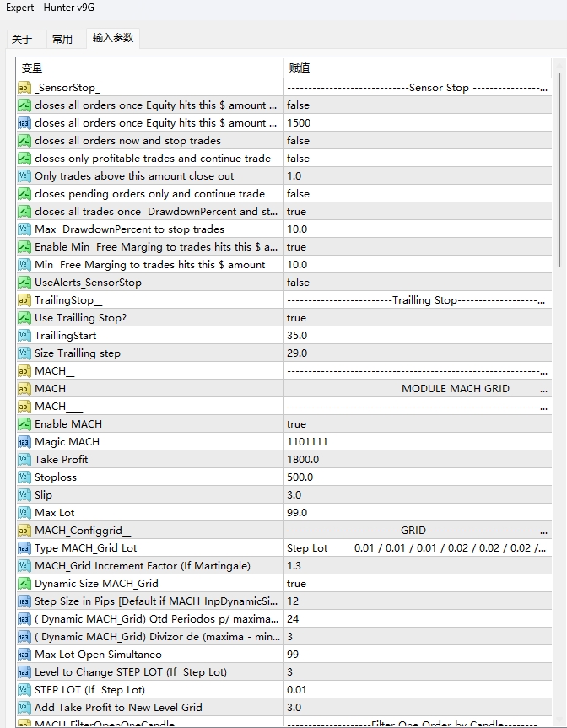Edit the 'Step Size in Pips' value 12
This screenshot has height=728, width=567.
click(418, 601)
